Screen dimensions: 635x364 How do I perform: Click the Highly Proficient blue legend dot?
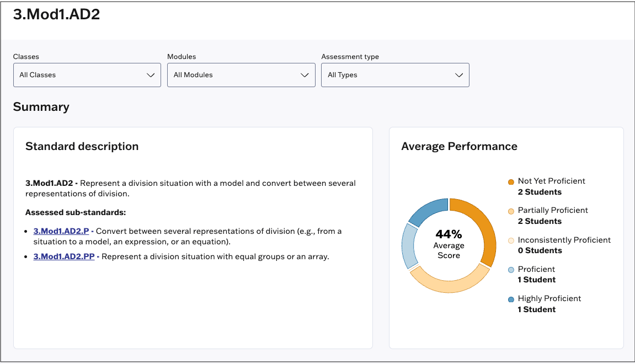pos(511,299)
